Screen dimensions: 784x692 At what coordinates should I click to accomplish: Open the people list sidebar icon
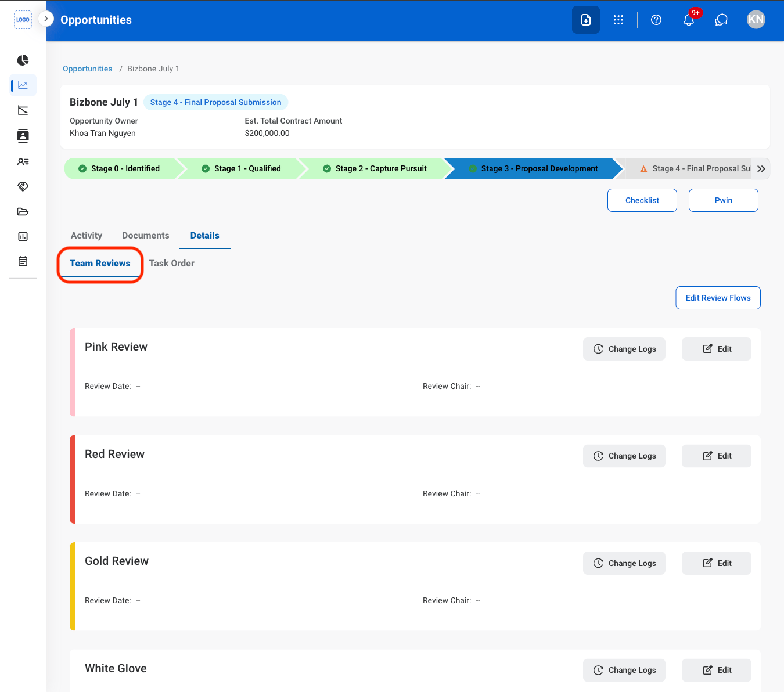point(23,162)
